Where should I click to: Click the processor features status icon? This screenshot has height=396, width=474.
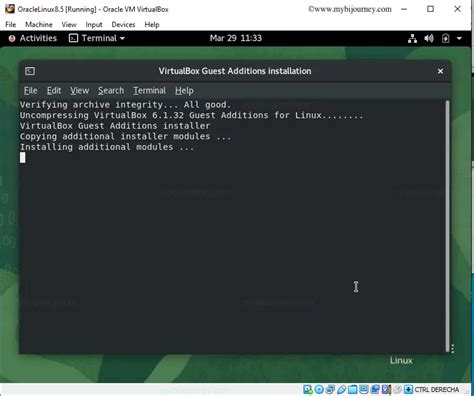[386, 389]
